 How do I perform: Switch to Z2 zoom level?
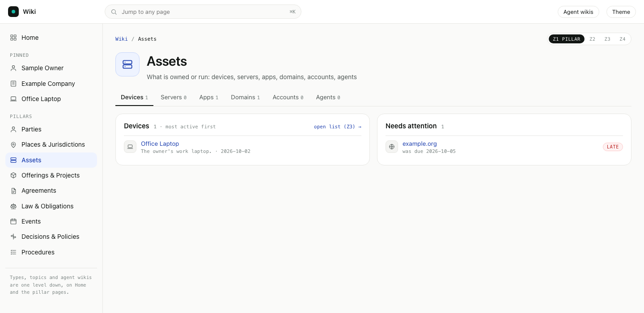[592, 39]
